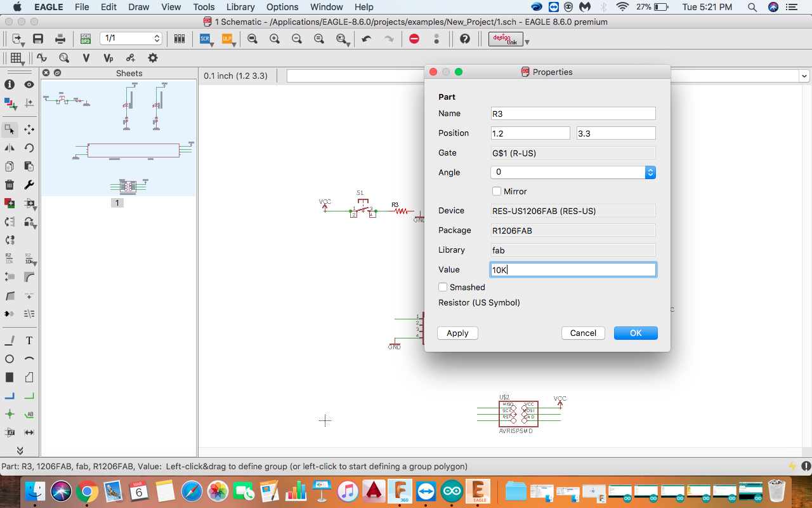812x508 pixels.
Task: Open the Draw menu
Action: point(139,7)
